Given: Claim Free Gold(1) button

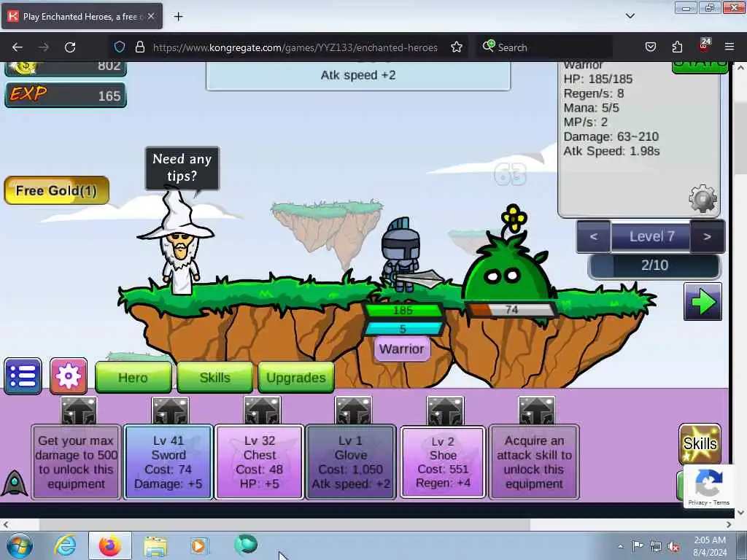Looking at the screenshot, I should pos(57,191).
